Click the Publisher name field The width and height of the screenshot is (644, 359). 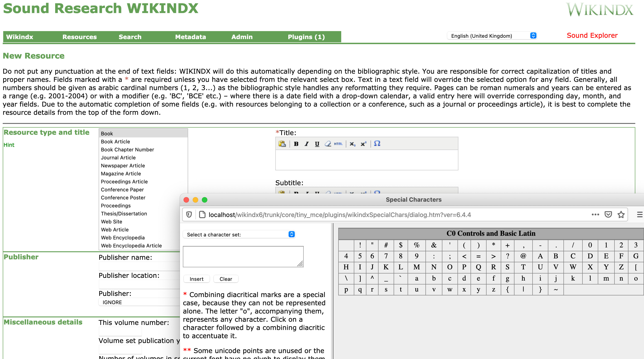pyautogui.click(x=140, y=266)
